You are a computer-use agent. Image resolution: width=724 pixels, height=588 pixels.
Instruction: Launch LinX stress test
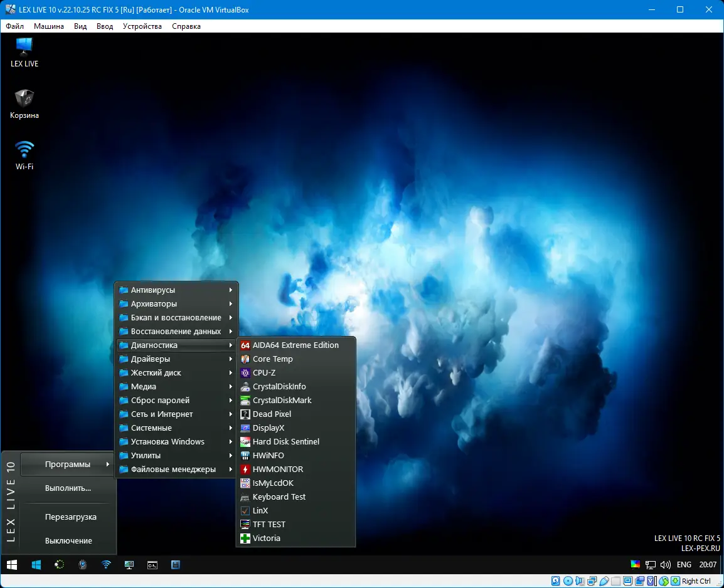pyautogui.click(x=295, y=511)
